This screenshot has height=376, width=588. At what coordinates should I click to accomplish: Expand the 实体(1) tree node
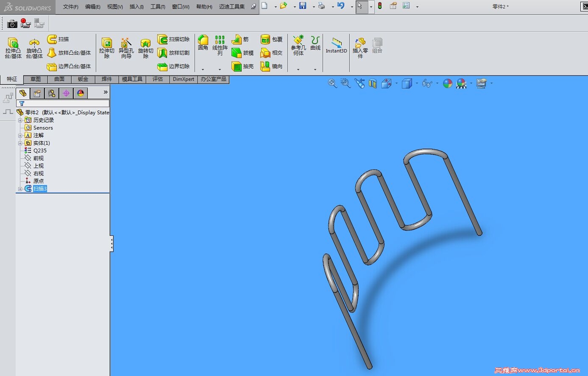tap(20, 143)
